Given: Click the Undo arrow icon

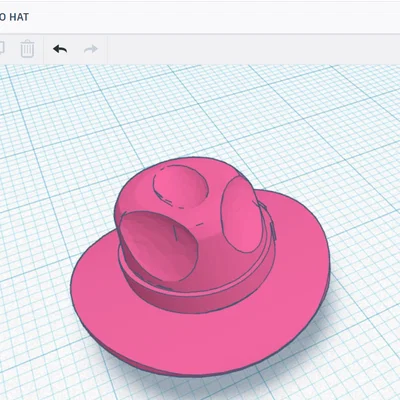Looking at the screenshot, I should [60, 49].
